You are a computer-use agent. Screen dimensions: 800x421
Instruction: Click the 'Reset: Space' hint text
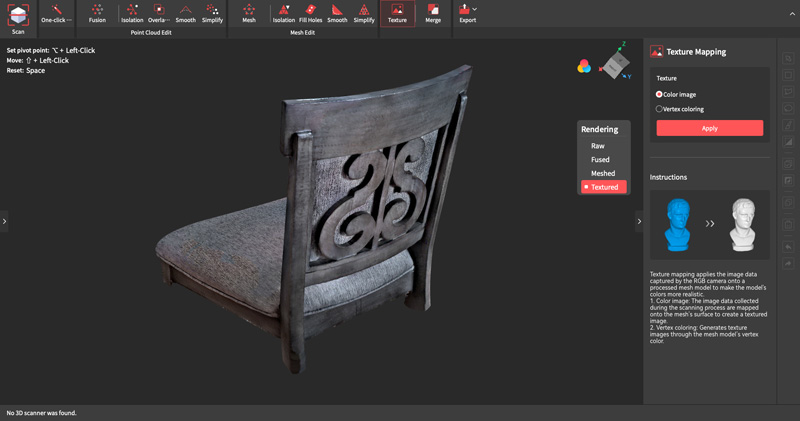pyautogui.click(x=26, y=70)
